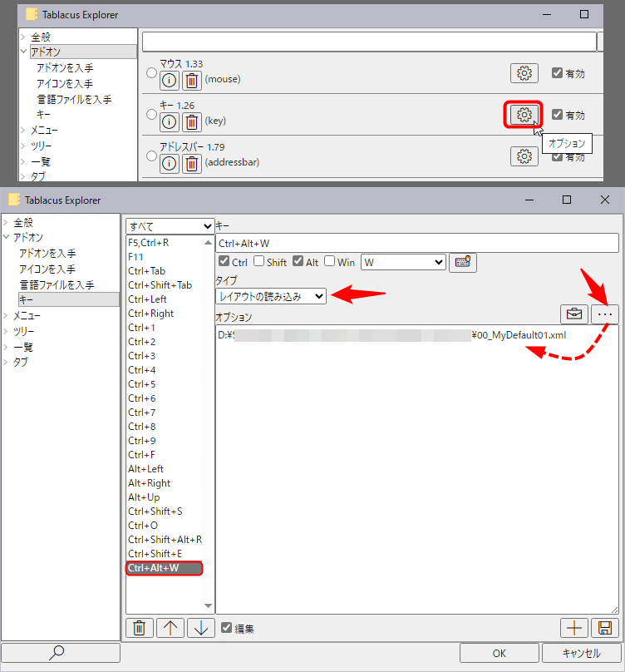Expand 全般 in the upper window tree
Image resolution: width=625 pixels, height=672 pixels.
coord(23,37)
